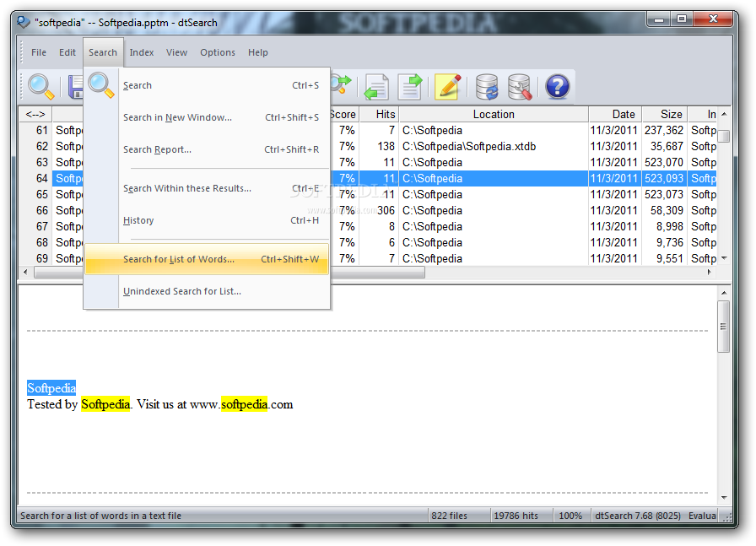Choose Search in New Window menu item
The image size is (756, 546).
tap(207, 117)
